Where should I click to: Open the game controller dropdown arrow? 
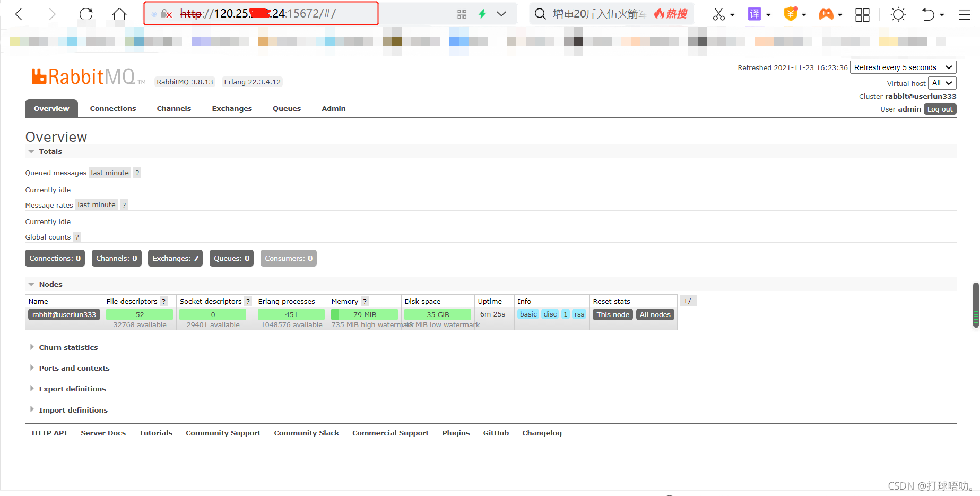point(840,15)
